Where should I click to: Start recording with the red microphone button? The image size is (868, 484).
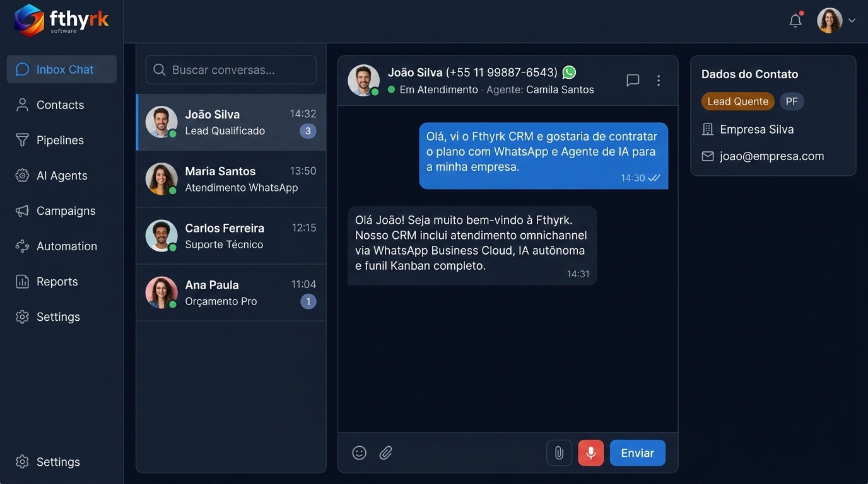[591, 452]
